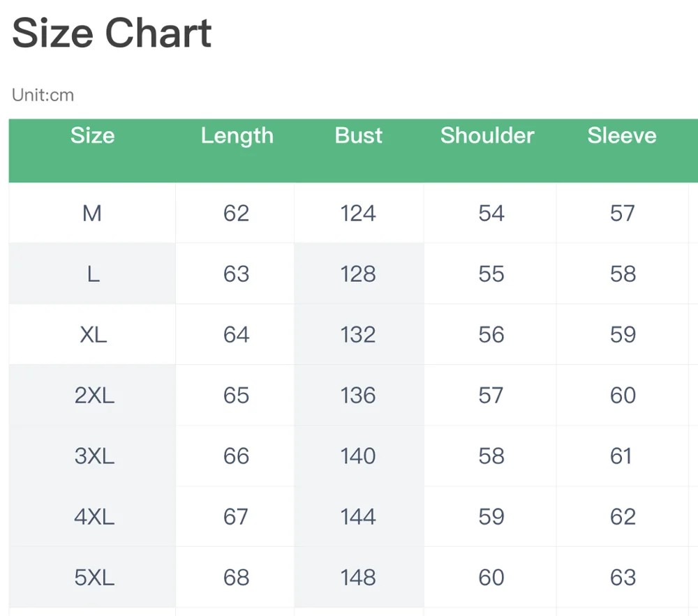
Task: Click the Unit:cm label
Action: click(x=43, y=95)
